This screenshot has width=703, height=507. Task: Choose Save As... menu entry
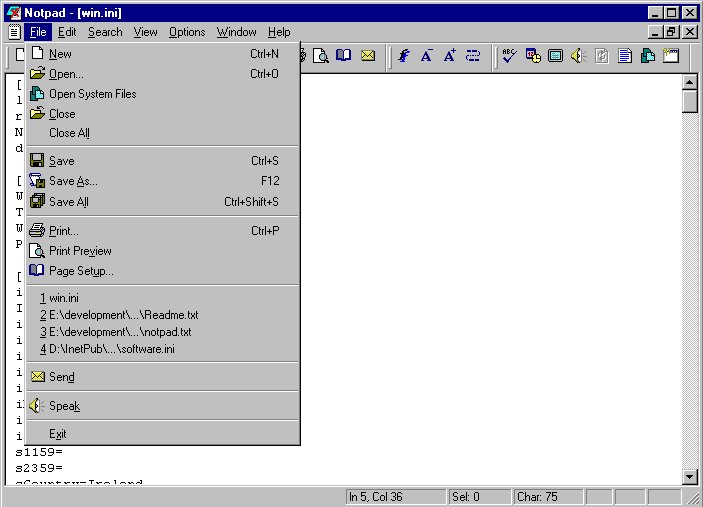[163, 181]
